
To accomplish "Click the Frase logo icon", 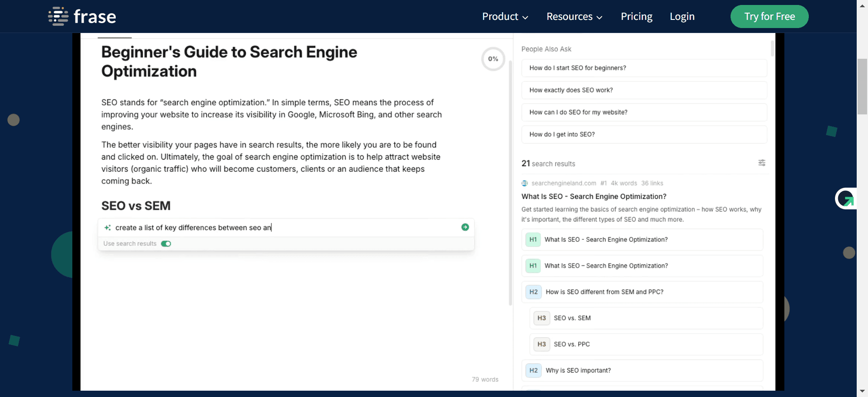I will click(x=58, y=16).
